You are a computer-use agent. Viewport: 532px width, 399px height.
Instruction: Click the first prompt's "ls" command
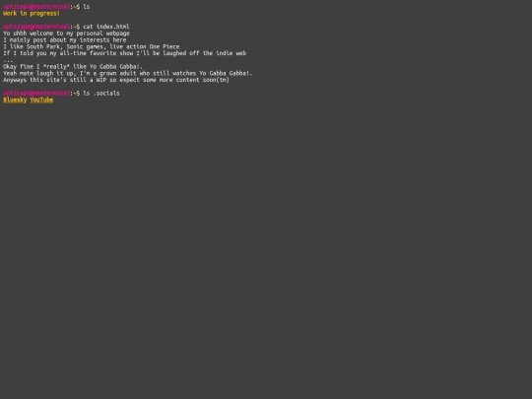pyautogui.click(x=87, y=7)
